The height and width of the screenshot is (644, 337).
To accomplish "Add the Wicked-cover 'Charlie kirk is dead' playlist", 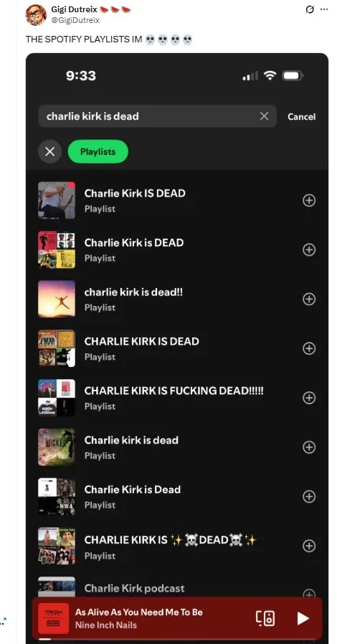I will (x=309, y=447).
